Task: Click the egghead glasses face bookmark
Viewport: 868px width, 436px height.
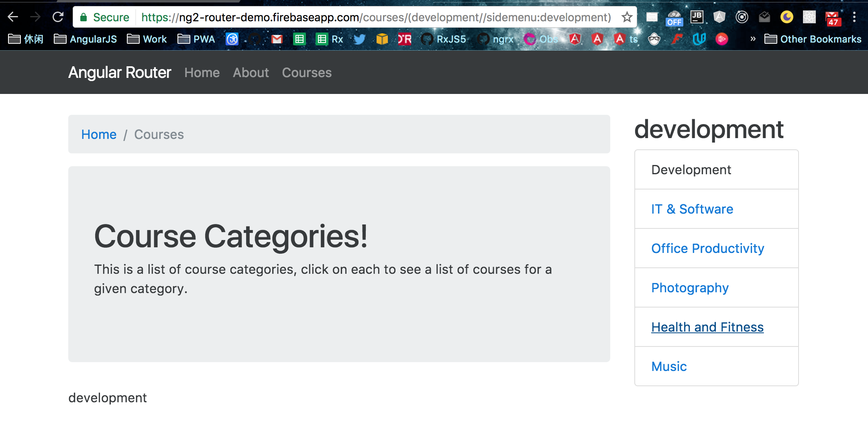Action: [x=654, y=39]
